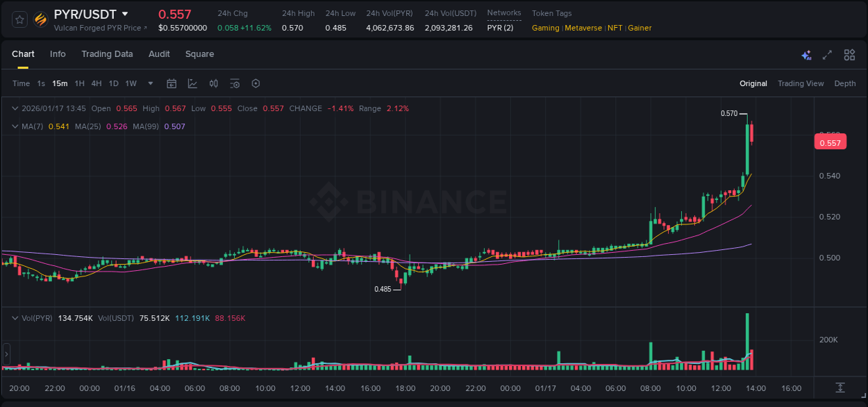868x407 pixels.
Task: Select the candlestick chart style icon
Action: point(213,83)
